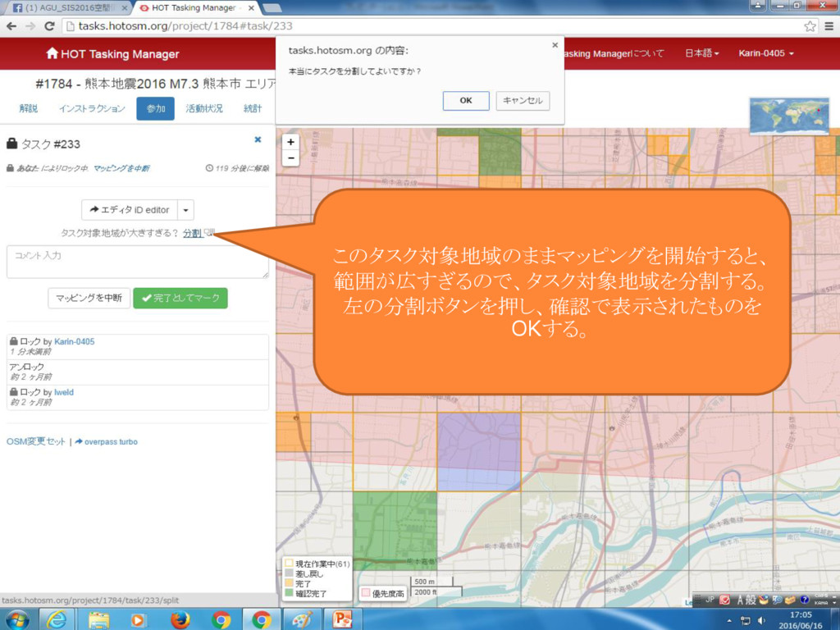
Task: Switch to the インストラクション tab
Action: (x=92, y=108)
